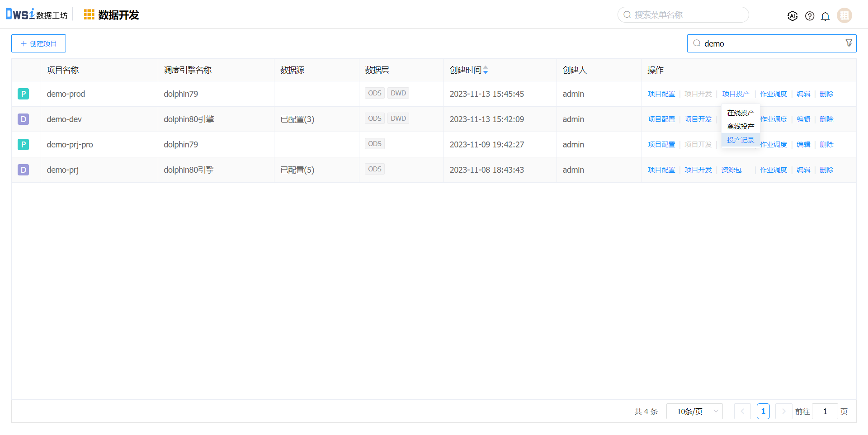Click the filter funnel icon in search box
The image size is (868, 435).
(x=849, y=43)
